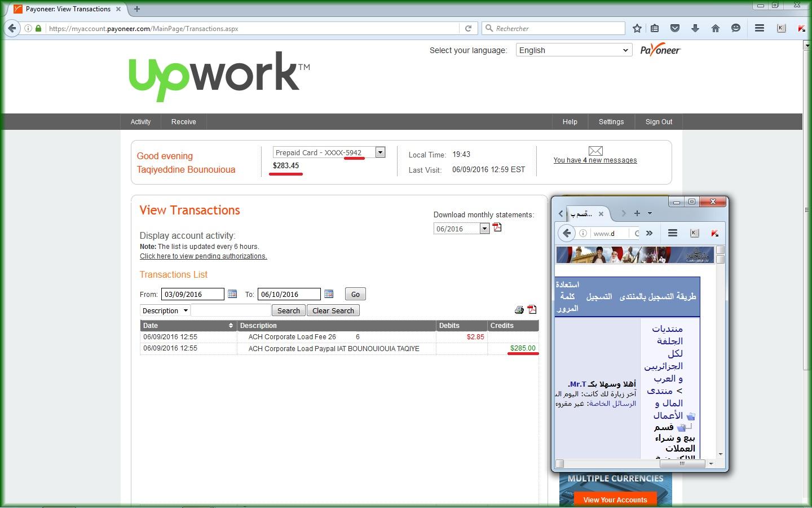The width and height of the screenshot is (812, 508).
Task: Select ACH Corporate Load Fee row
Action: 339,337
